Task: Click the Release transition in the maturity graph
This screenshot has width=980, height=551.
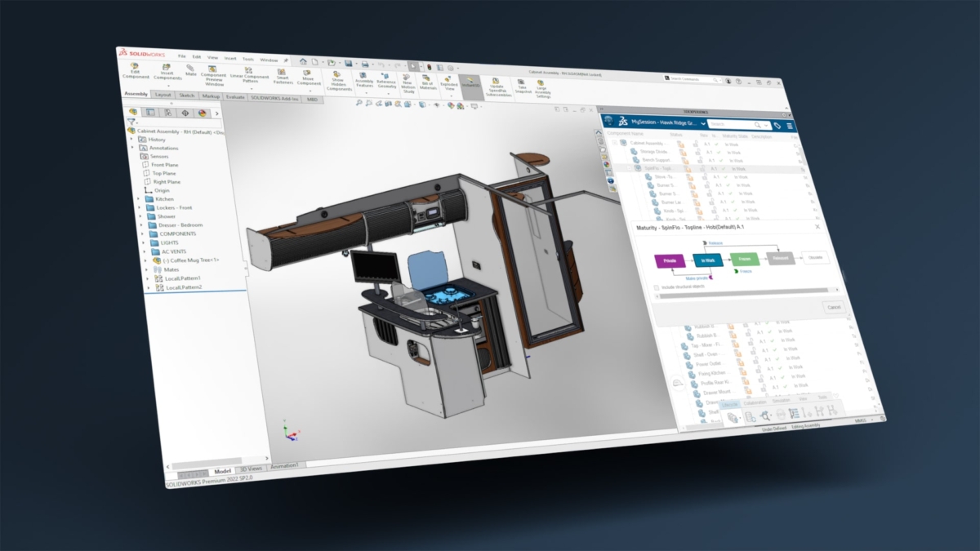Action: pos(715,243)
